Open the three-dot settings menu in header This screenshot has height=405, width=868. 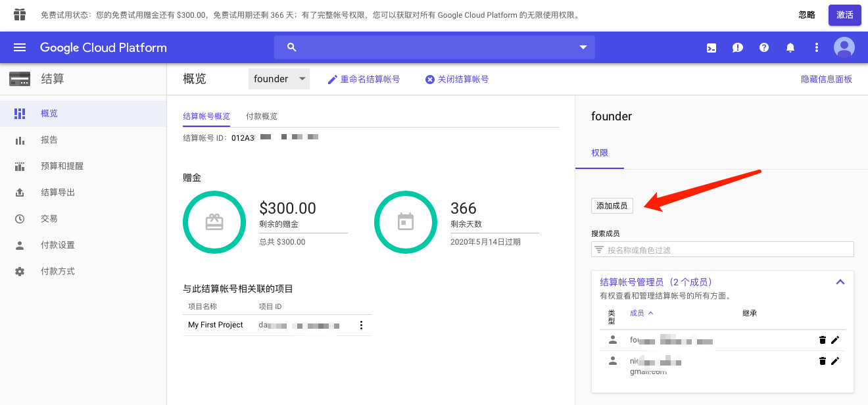(817, 47)
